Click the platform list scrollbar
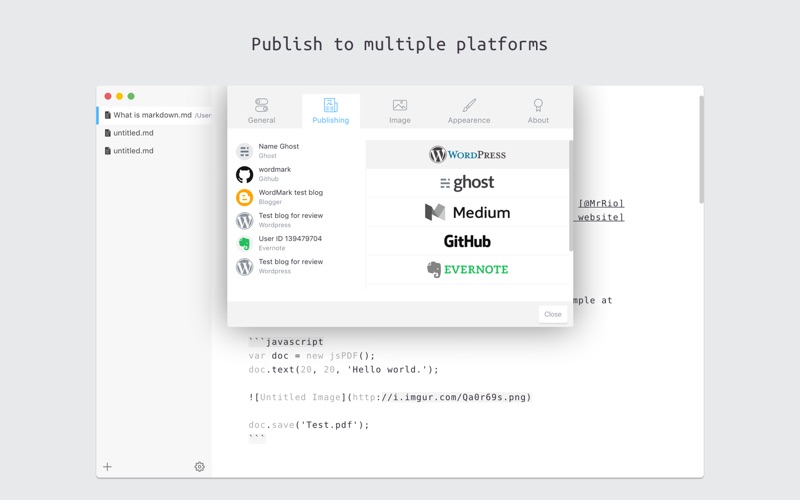 [570, 196]
